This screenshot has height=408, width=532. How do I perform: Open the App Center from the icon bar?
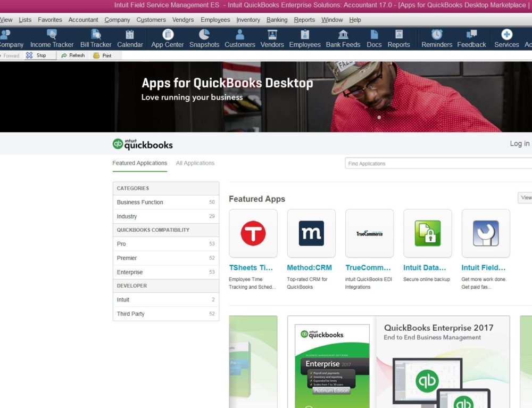[167, 38]
